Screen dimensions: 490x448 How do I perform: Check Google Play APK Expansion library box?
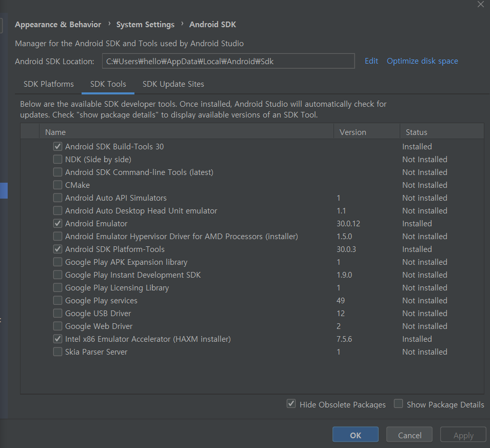(x=57, y=262)
